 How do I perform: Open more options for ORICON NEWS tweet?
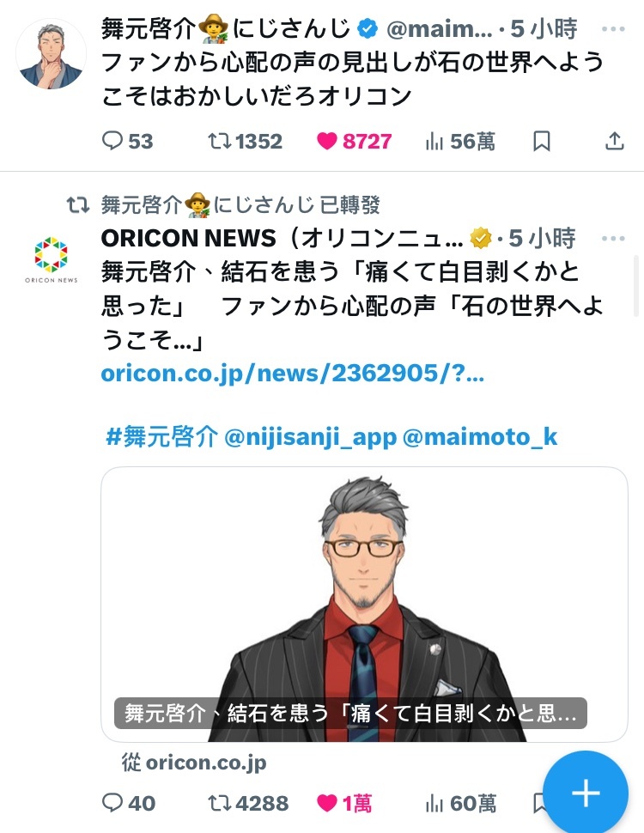[613, 238]
